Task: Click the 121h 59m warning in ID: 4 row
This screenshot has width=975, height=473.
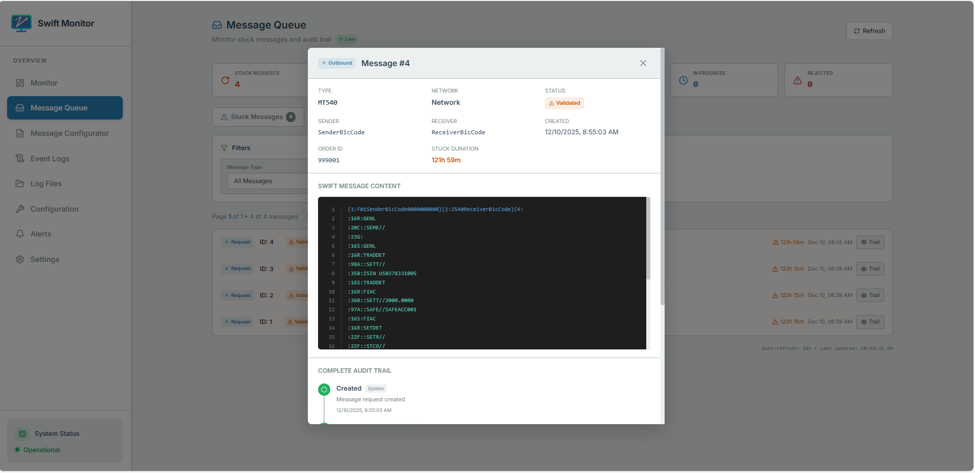Action: tap(788, 242)
